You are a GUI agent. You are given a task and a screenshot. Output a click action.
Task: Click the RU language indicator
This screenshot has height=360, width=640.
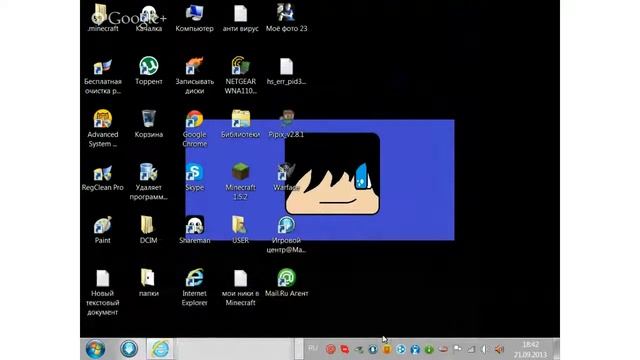point(313,348)
